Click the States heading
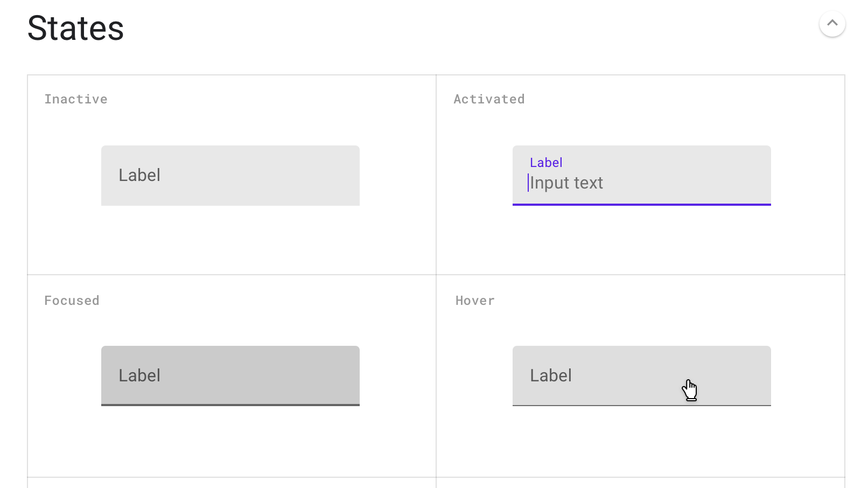 tap(75, 28)
